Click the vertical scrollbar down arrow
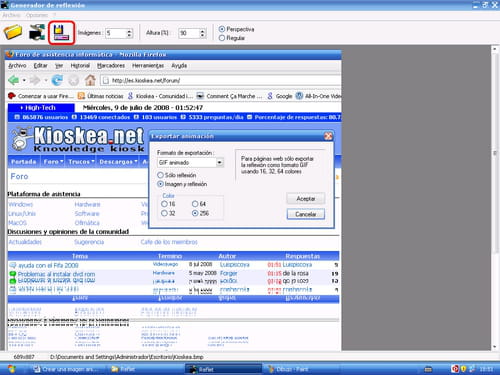Screen dimensions: 500x375 (x=495, y=347)
